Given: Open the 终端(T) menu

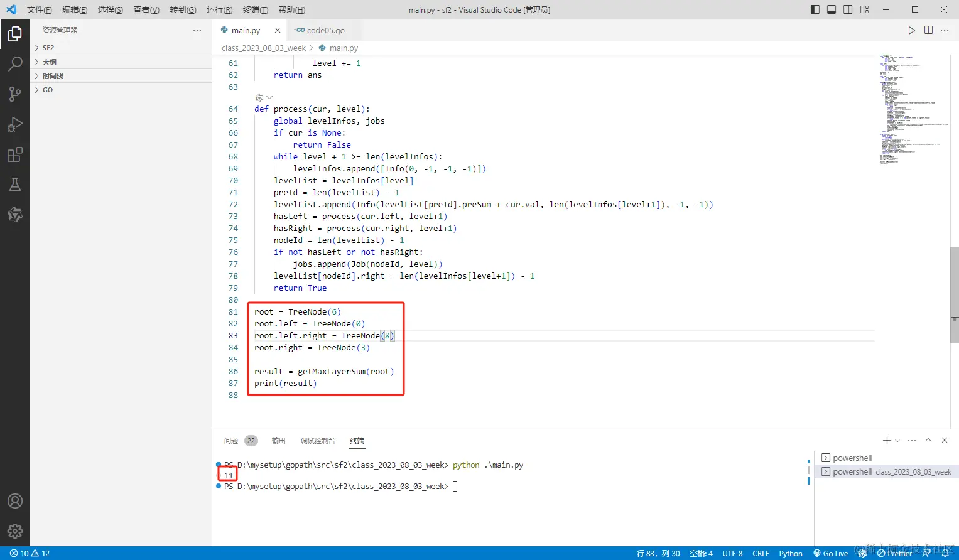Looking at the screenshot, I should click(x=255, y=9).
